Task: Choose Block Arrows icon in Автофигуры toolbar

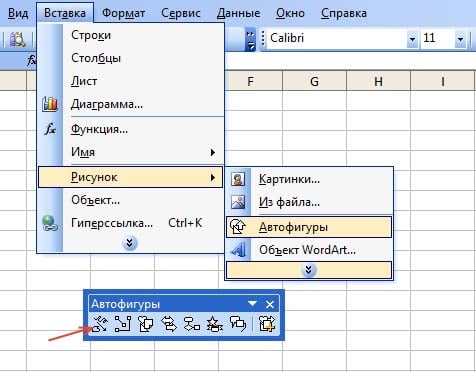Action: [169, 324]
